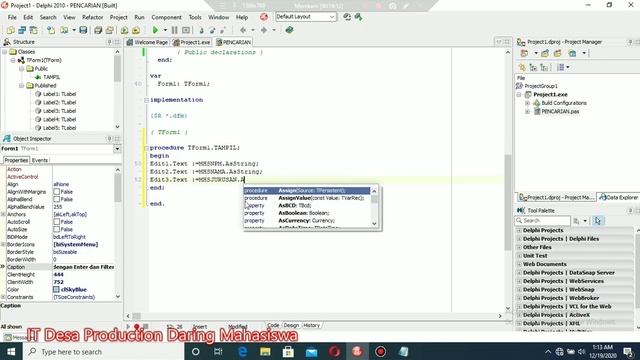
Task: Click Open Project folder icon in toolbar
Action: point(110,30)
